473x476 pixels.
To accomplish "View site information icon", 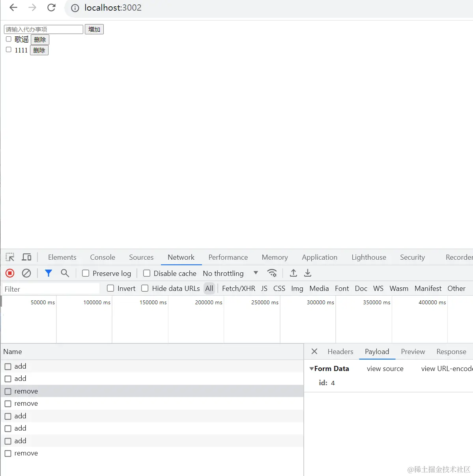I will pos(75,8).
